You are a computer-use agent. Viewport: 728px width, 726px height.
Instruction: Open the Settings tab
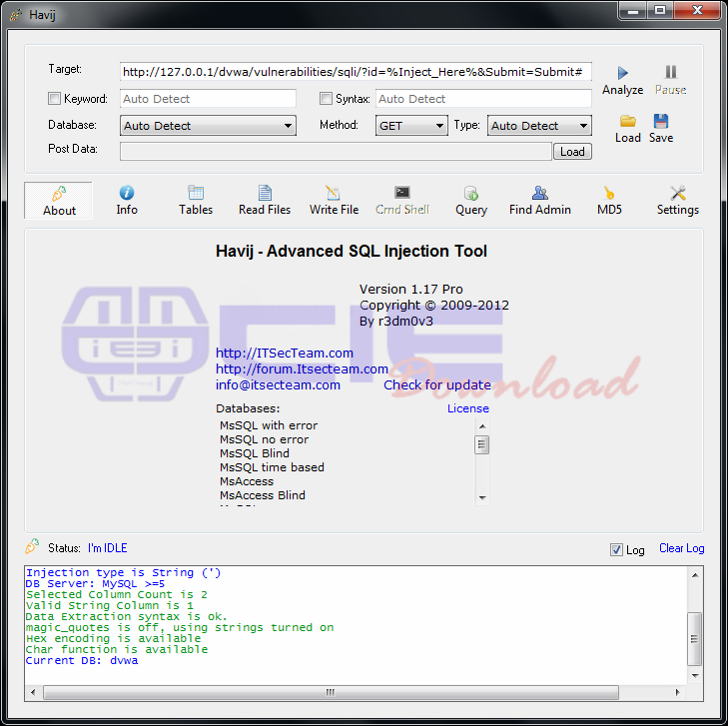(x=677, y=201)
